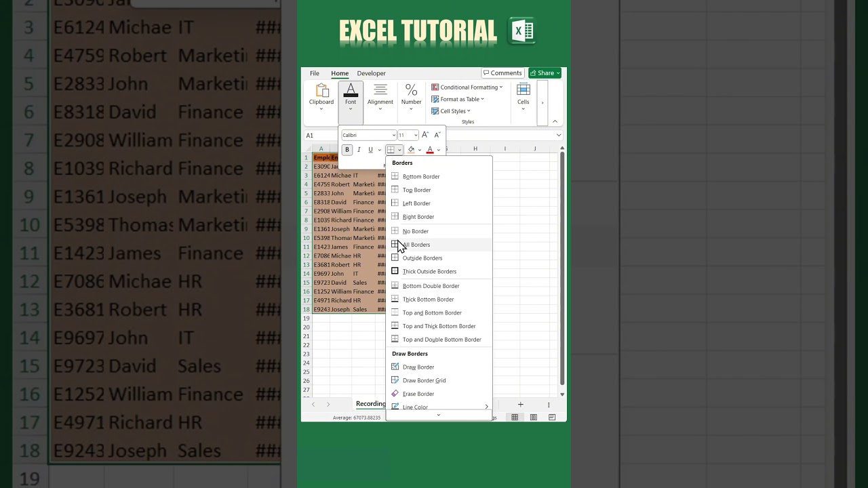The height and width of the screenshot is (488, 868).
Task: Apply fill color with the paint bucket
Action: click(x=411, y=150)
